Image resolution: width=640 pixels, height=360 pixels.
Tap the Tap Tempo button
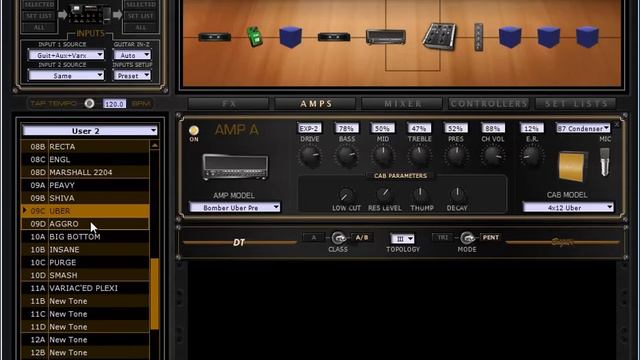(89, 104)
